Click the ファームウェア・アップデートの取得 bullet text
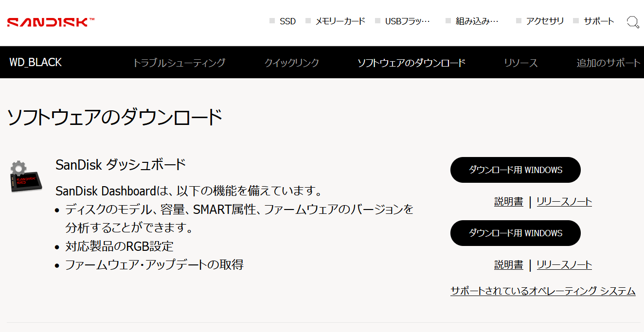This screenshot has height=332, width=644. (x=154, y=265)
